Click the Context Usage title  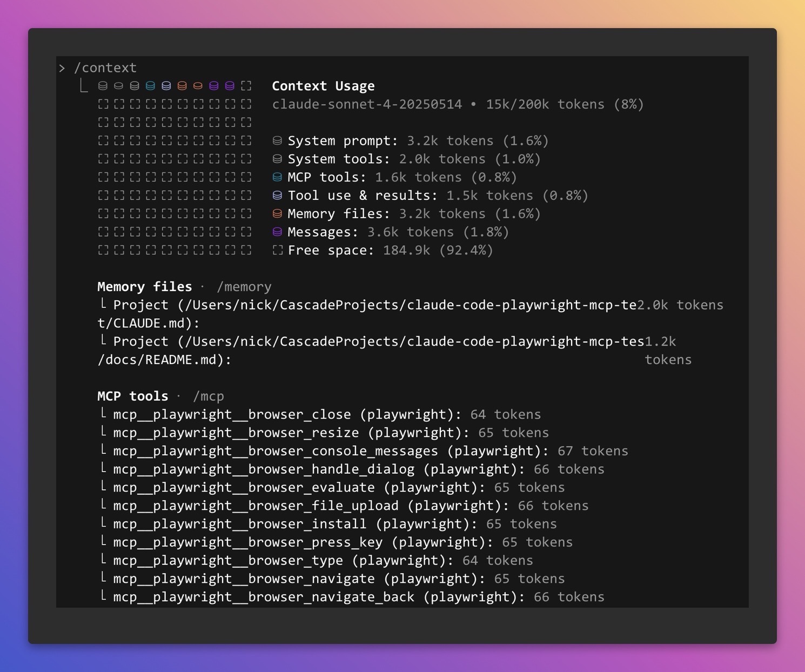(323, 86)
